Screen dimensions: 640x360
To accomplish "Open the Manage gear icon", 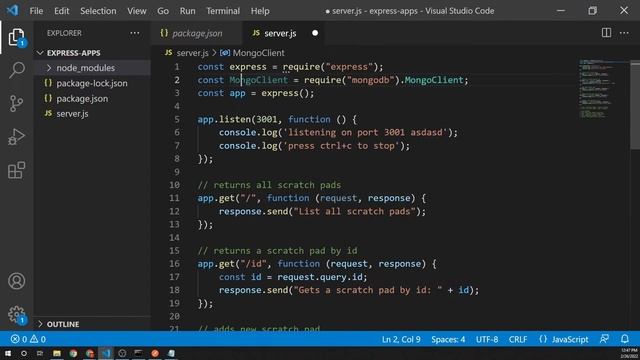I will pos(17,315).
